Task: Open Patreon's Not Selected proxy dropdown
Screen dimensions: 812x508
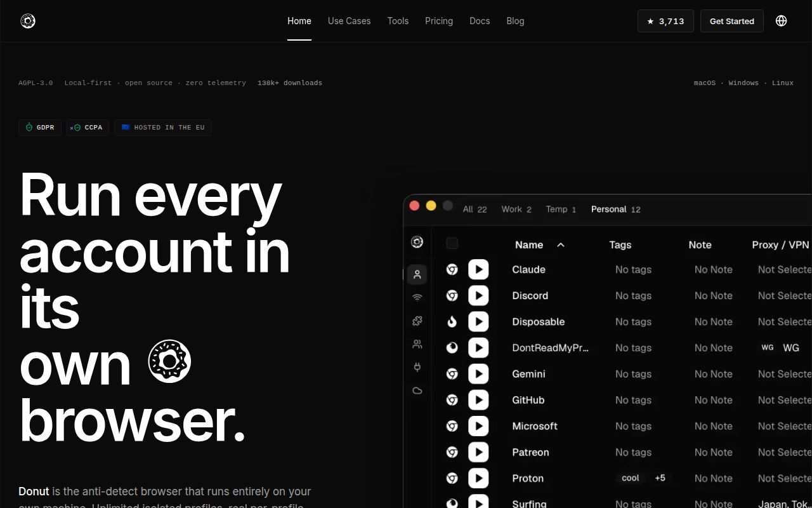Action: point(785,452)
